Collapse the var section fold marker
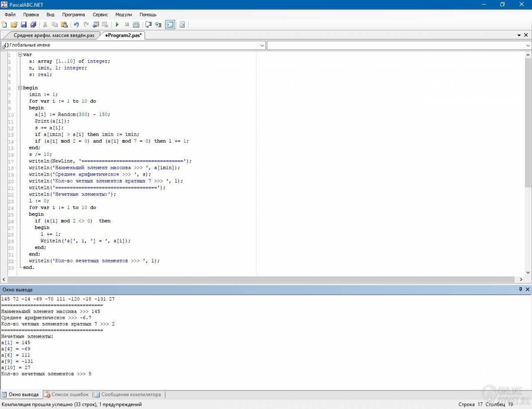Viewport: 532px width, 409px height. click(x=20, y=55)
